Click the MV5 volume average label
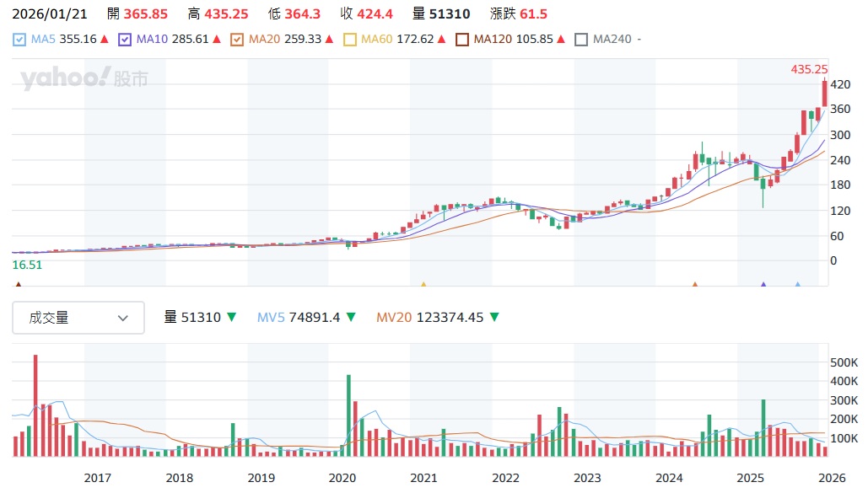This screenshot has height=493, width=868. coord(270,318)
